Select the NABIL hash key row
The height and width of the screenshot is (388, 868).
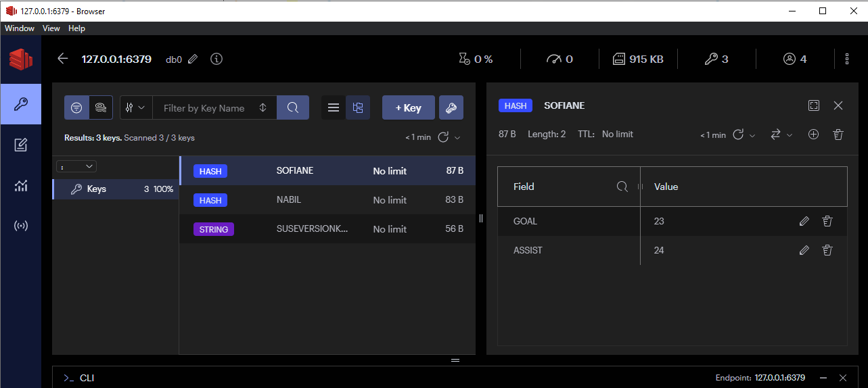[x=327, y=200]
